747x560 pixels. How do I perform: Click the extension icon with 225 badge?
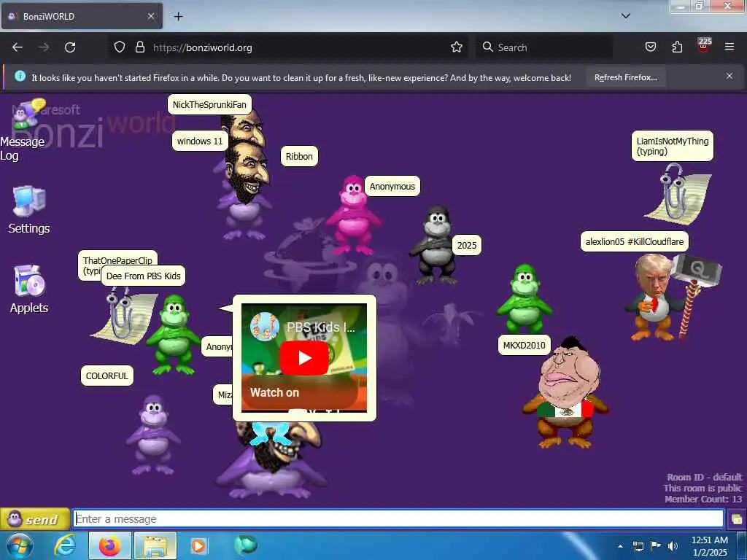coord(704,46)
